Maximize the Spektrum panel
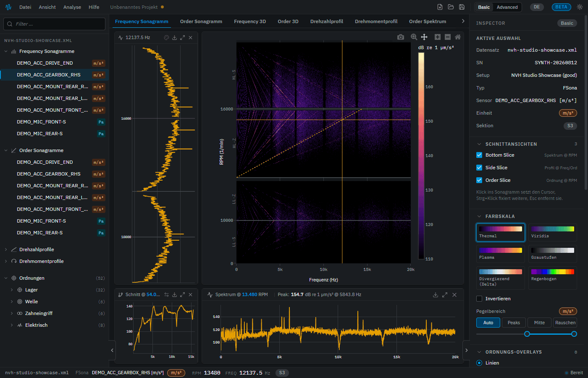The width and height of the screenshot is (588, 378). [445, 295]
